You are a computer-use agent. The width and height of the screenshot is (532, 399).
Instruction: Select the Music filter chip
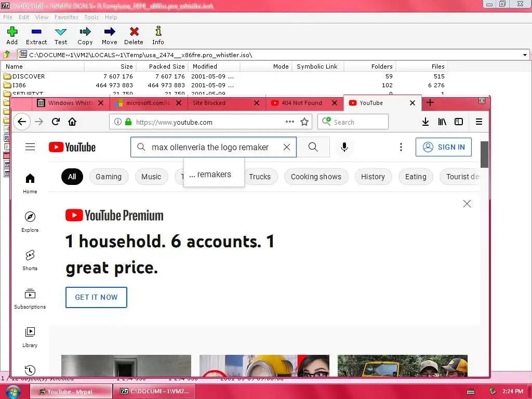[x=151, y=177]
